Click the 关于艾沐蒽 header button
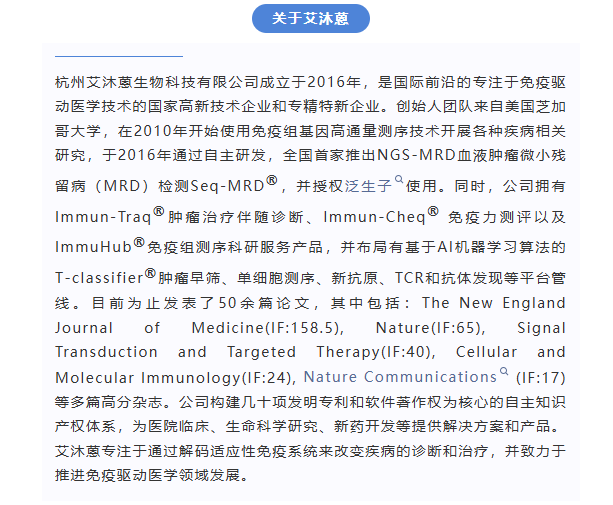Viewport: 613px width, 505px height. pyautogui.click(x=311, y=18)
